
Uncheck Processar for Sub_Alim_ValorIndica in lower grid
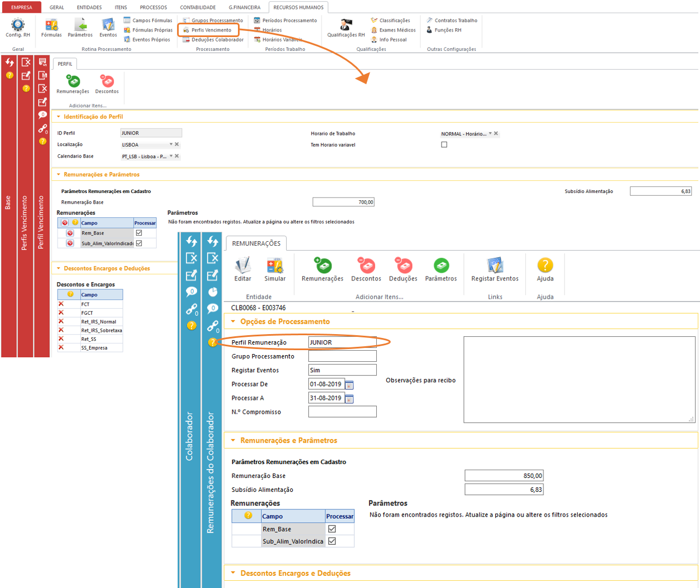(x=332, y=541)
